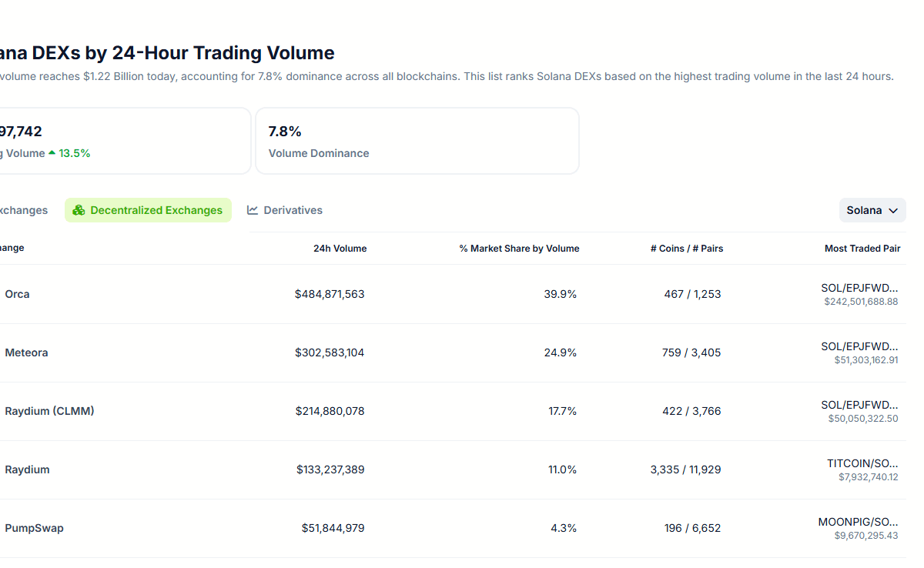Click the 759 / 3,405 coins and pairs cell

[691, 352]
